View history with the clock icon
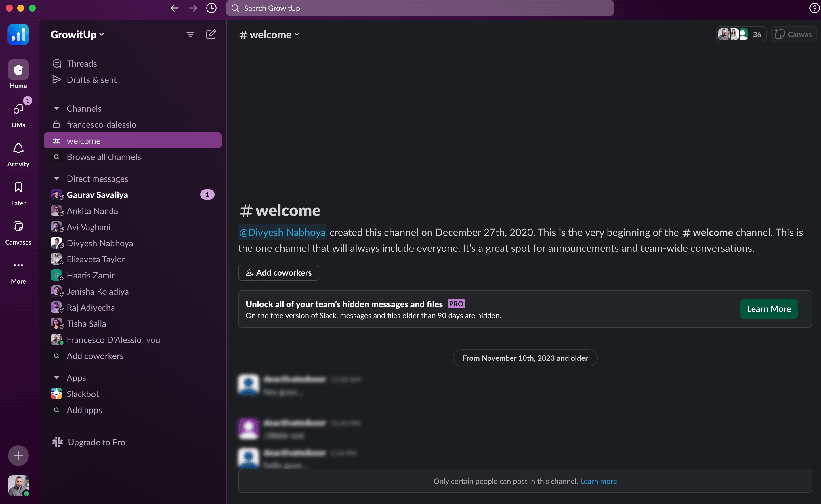The image size is (821, 504). click(211, 8)
